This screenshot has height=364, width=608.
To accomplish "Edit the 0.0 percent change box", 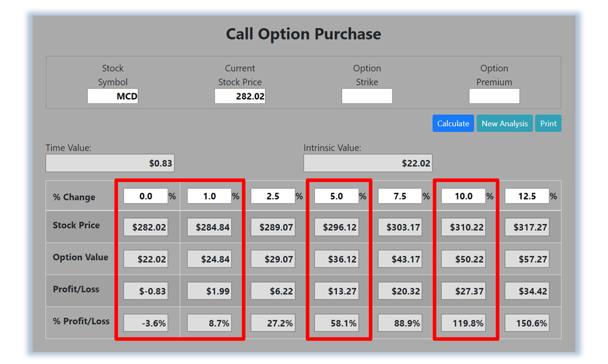I will (x=146, y=196).
